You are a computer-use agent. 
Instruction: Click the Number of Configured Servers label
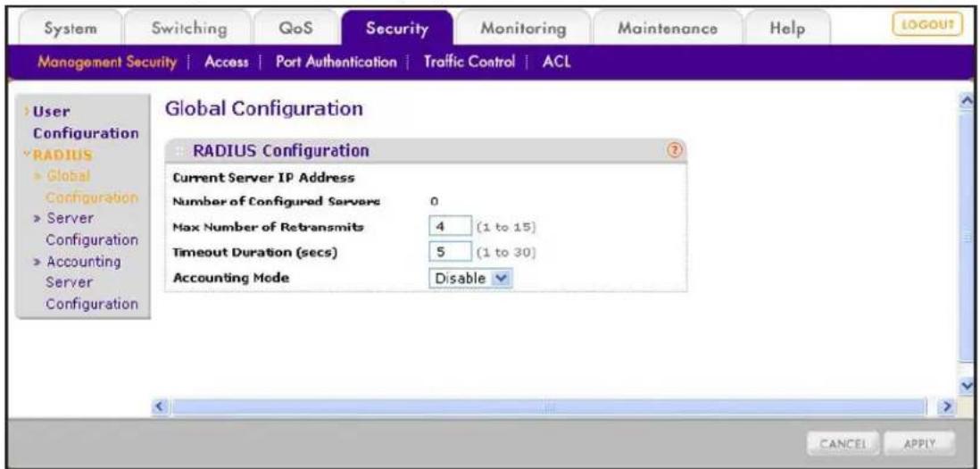pyautogui.click(x=277, y=202)
